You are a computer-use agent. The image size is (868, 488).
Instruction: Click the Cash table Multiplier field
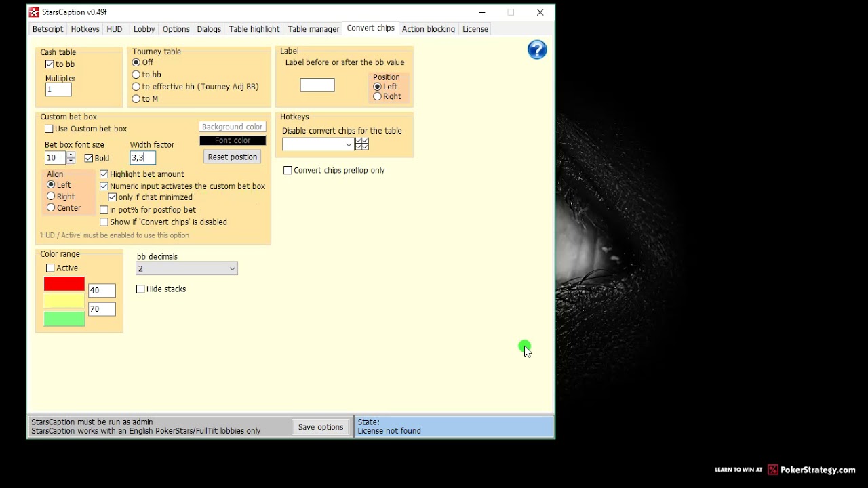click(58, 89)
